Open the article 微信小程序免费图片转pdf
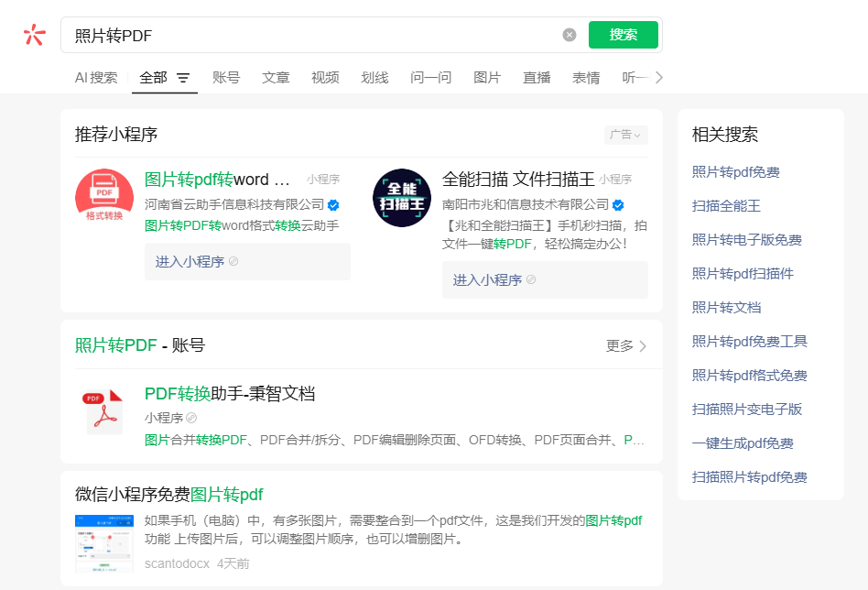Viewport: 868px width, 590px height. tap(168, 494)
